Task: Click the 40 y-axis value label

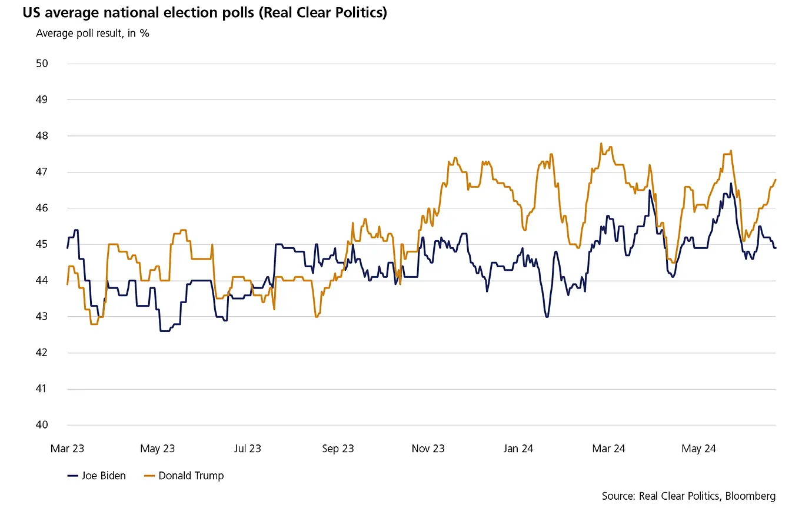Action: pos(41,425)
